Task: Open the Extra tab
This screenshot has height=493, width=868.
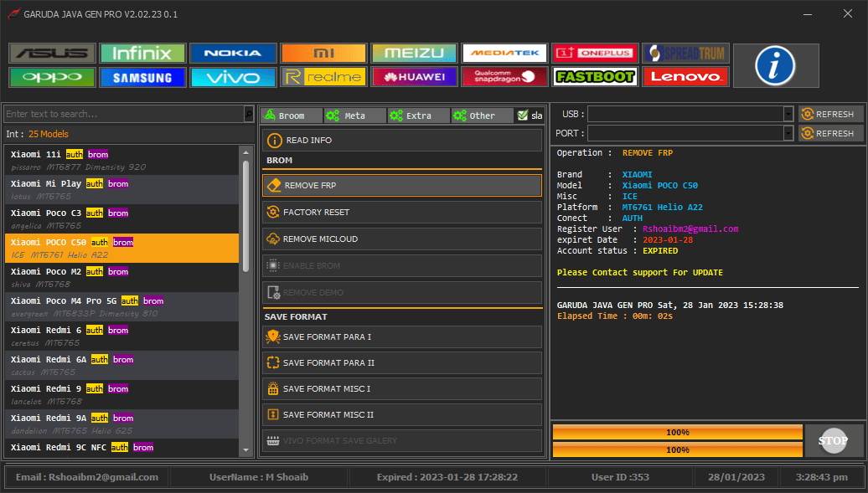Action: coord(418,116)
